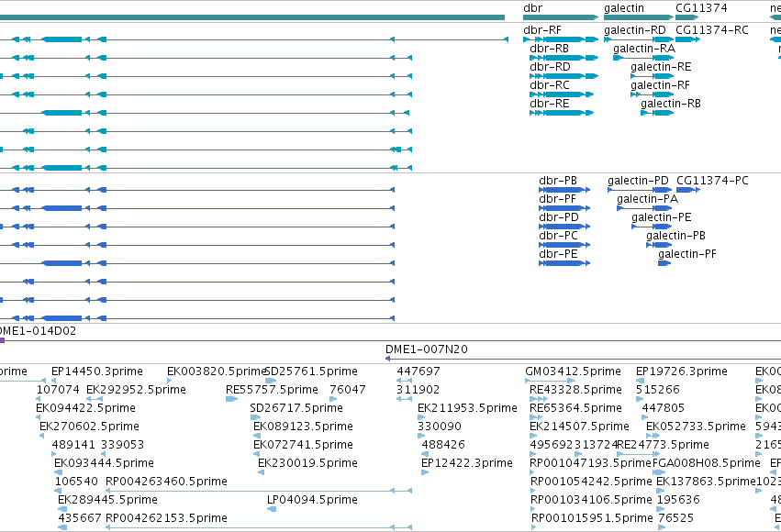Select the dbr-RD transcript label
The width and height of the screenshot is (781, 532).
(x=550, y=67)
